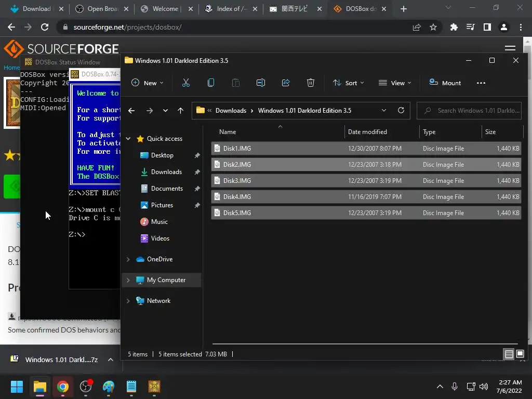The image size is (532, 399).
Task: Select the Disk5.IMG file
Action: click(x=366, y=212)
